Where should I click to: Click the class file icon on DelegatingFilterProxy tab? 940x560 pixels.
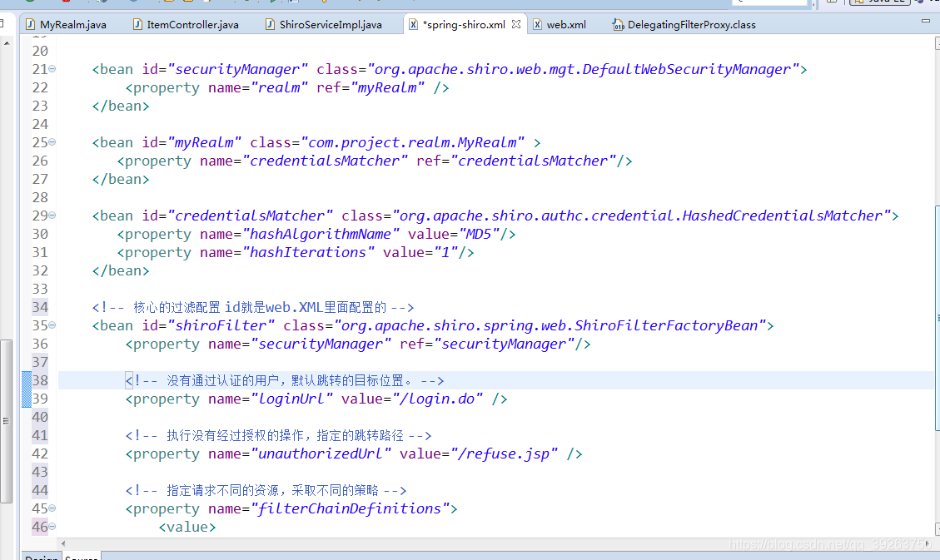618,25
